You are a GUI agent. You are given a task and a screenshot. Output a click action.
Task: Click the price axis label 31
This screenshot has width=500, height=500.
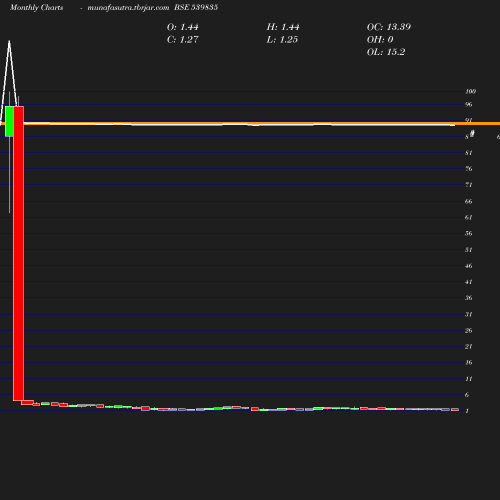click(469, 314)
